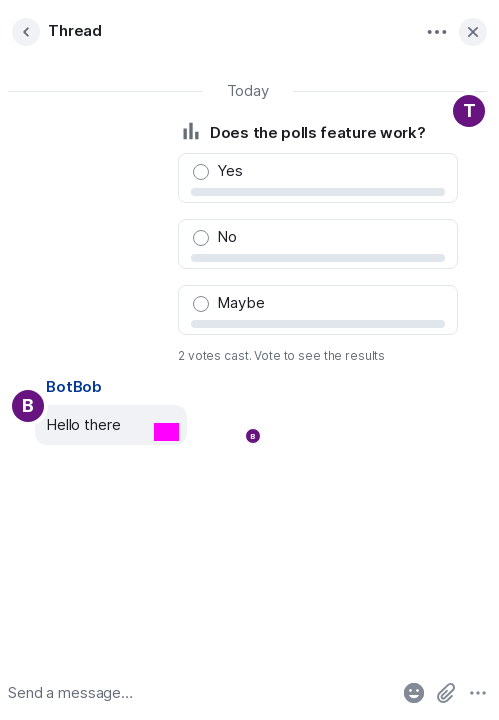
Task: Click the magenta square in the message
Action: (x=166, y=432)
